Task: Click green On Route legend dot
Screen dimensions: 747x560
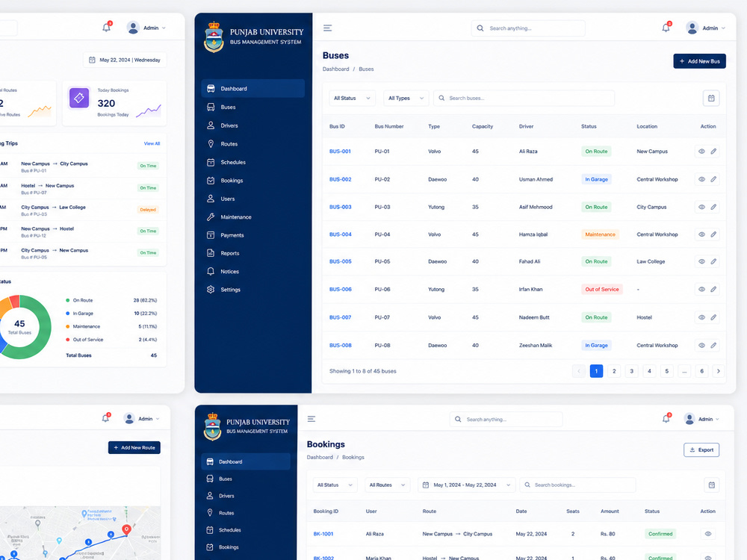Action: coord(68,300)
